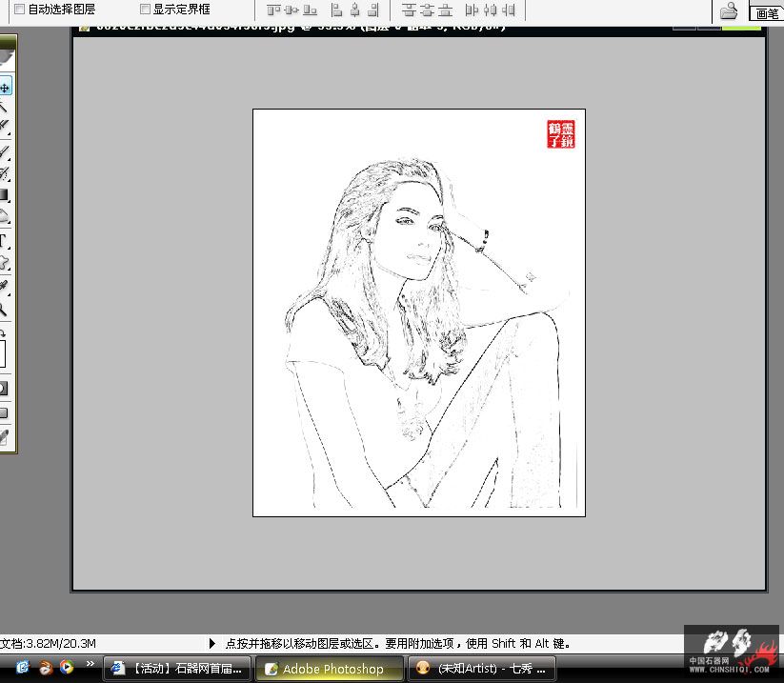The height and width of the screenshot is (683, 784).
Task: Enable 自动选择图层 checkbox
Action: 19,9
